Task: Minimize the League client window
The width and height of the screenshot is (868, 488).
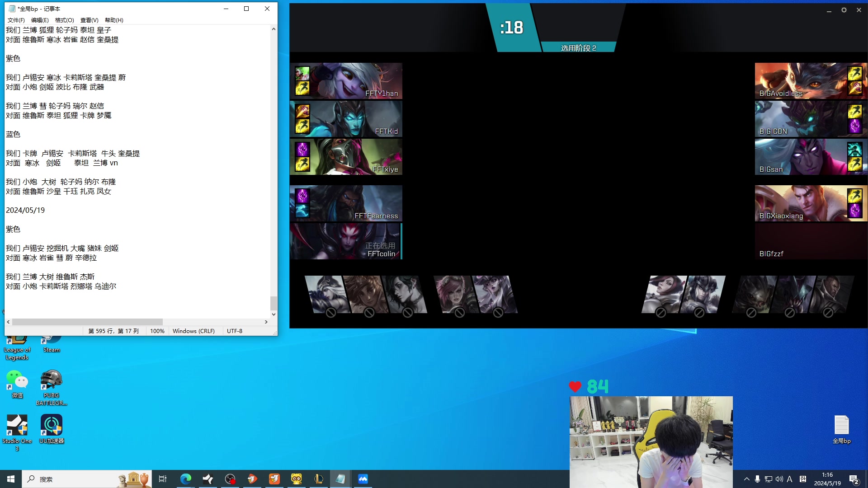Action: (829, 10)
